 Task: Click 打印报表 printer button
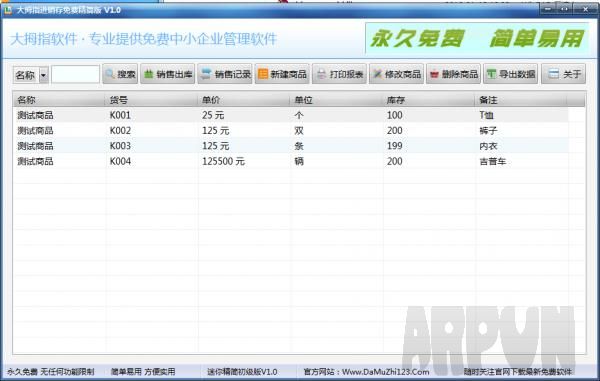point(339,74)
